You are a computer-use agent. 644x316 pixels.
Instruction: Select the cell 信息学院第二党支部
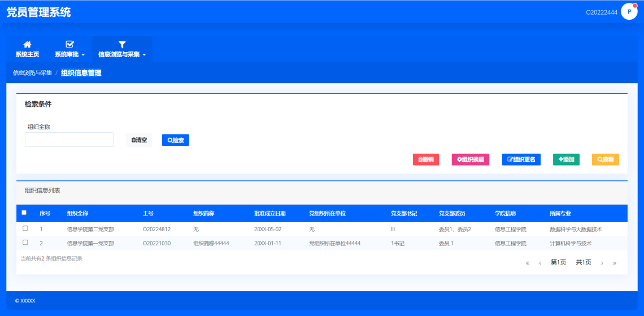click(90, 229)
